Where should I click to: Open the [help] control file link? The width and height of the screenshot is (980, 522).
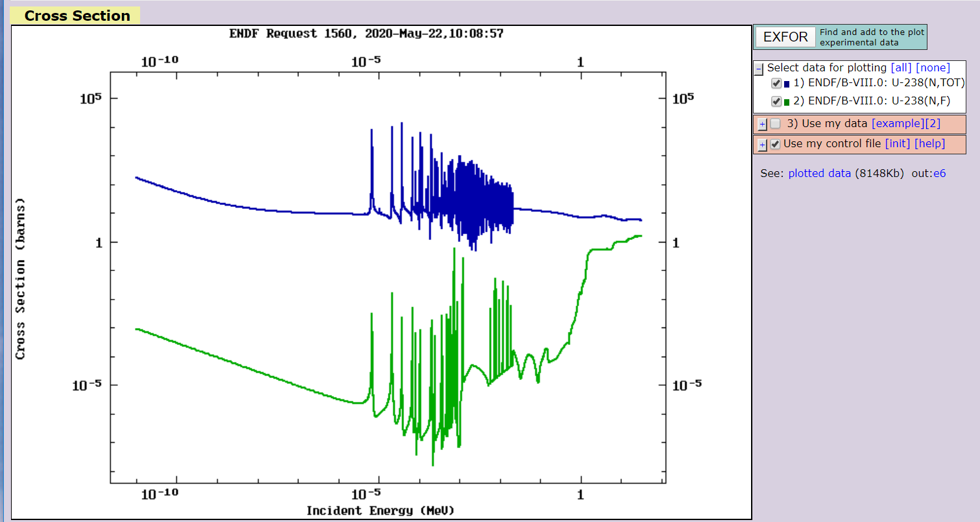click(x=929, y=143)
